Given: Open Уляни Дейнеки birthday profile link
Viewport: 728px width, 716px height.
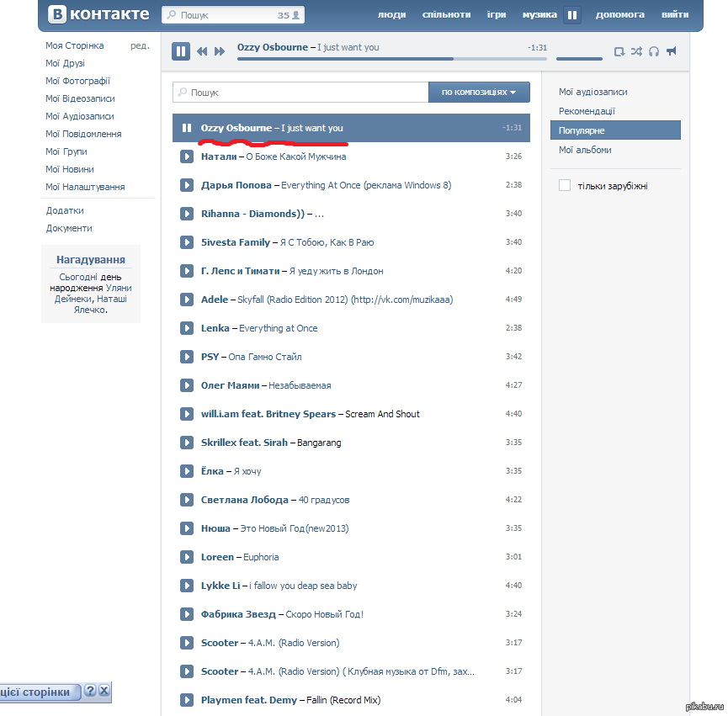Looking at the screenshot, I should pos(92,294).
